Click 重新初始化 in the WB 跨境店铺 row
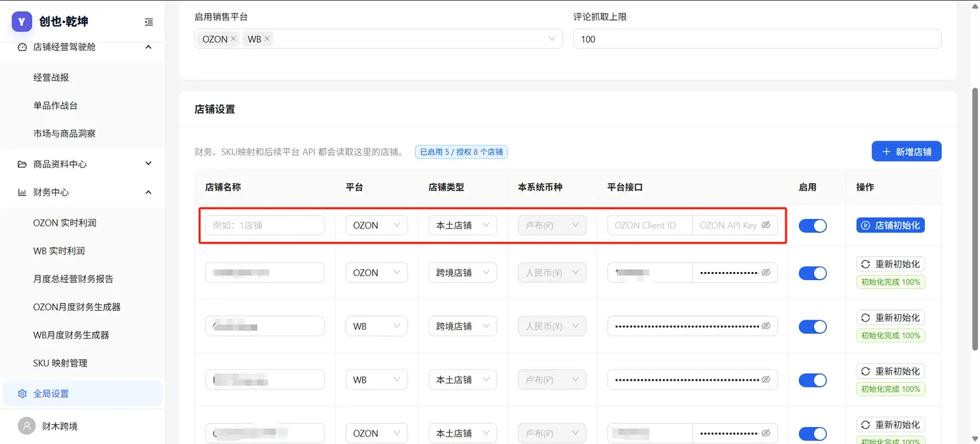 [x=890, y=318]
